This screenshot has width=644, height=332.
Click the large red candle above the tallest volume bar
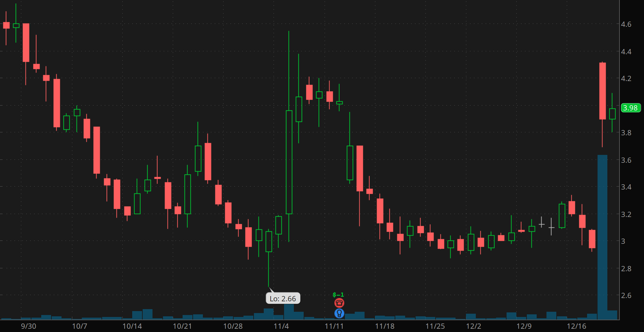(602, 91)
